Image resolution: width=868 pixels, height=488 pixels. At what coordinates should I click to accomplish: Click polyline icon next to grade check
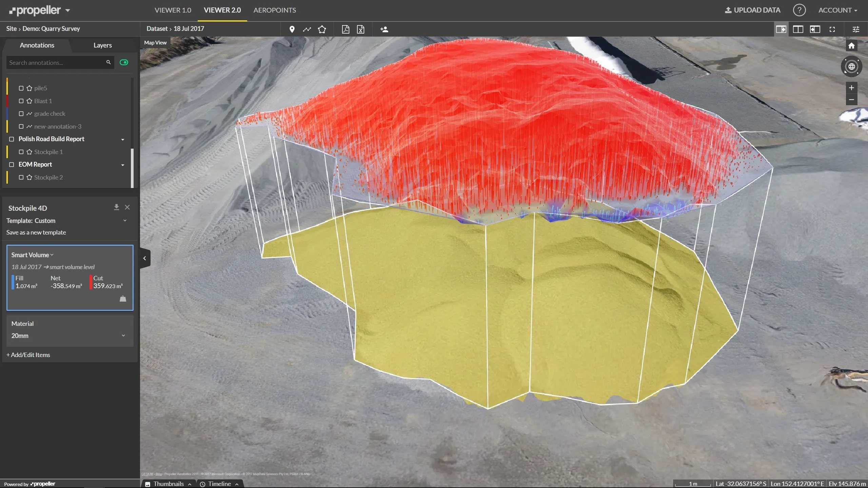(x=29, y=114)
